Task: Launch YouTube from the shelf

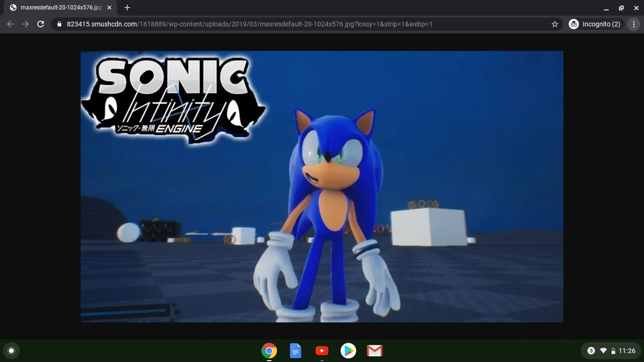Action: coord(322,351)
